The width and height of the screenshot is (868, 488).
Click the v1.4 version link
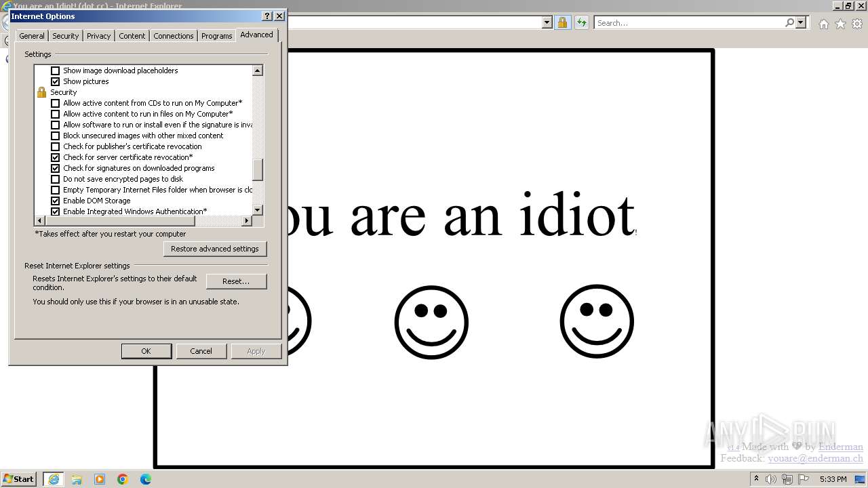tap(733, 447)
